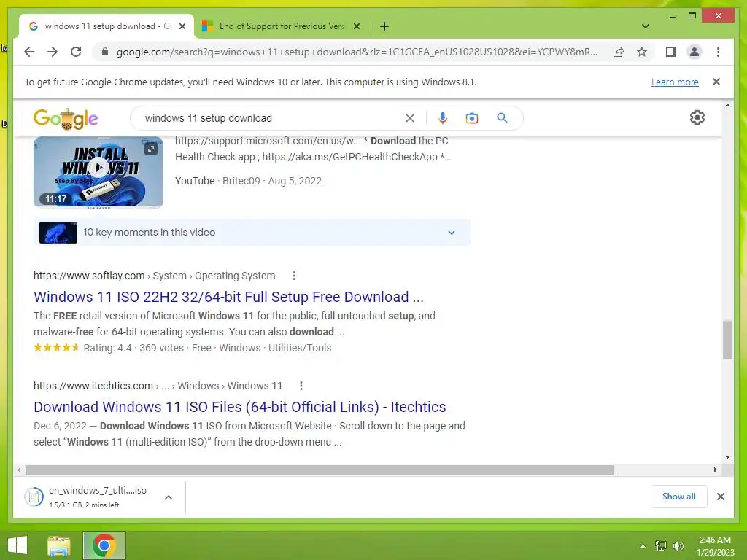Open Windows 11 ISO 22H2 Full Setup link
The image size is (747, 560).
click(228, 297)
